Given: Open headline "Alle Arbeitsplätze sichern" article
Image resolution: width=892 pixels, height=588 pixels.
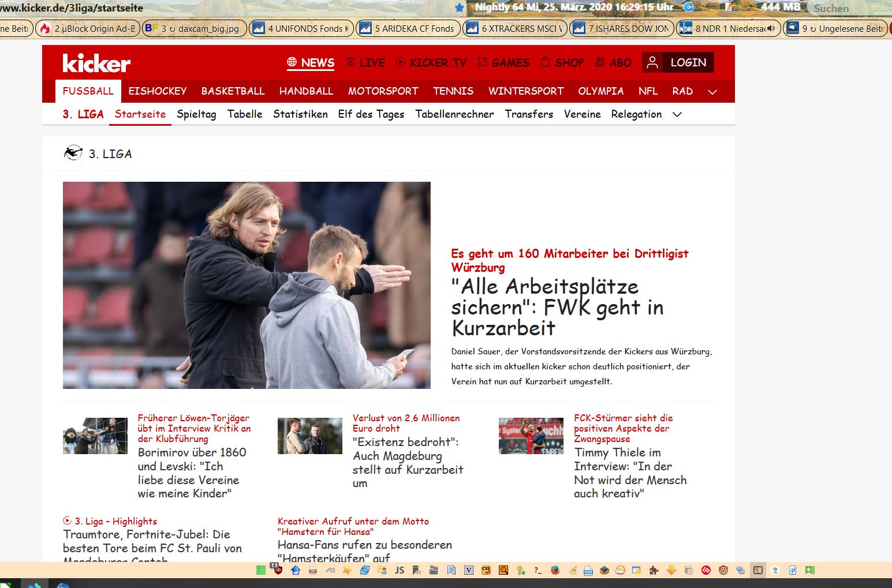Looking at the screenshot, I should pos(557,307).
